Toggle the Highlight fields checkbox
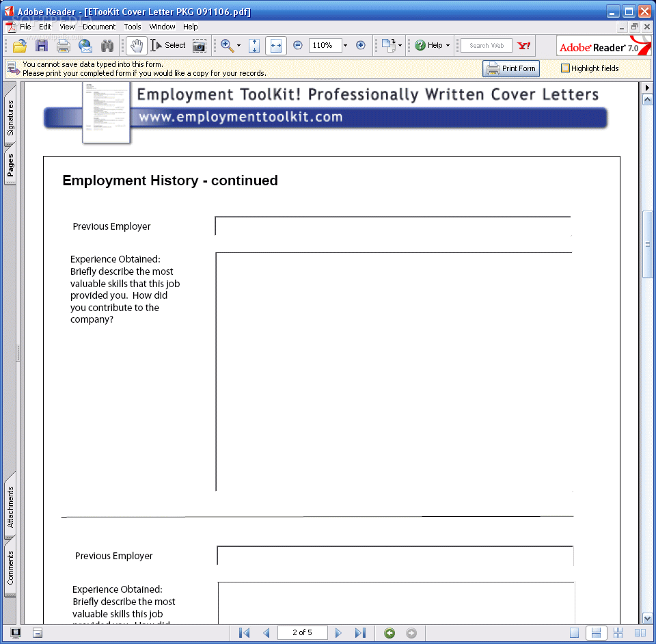The height and width of the screenshot is (644, 656). (565, 68)
